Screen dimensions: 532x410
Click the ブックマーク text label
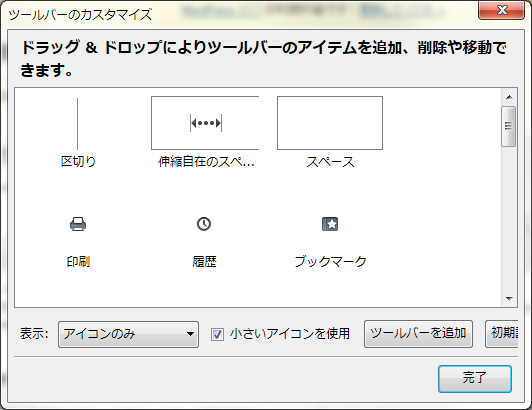330,261
